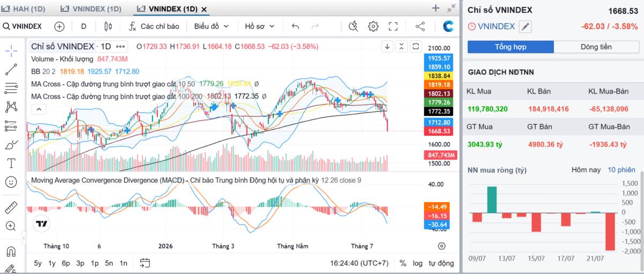This screenshot has height=274, width=644.
Task: Open the emoji icons tool
Action: pos(11,182)
